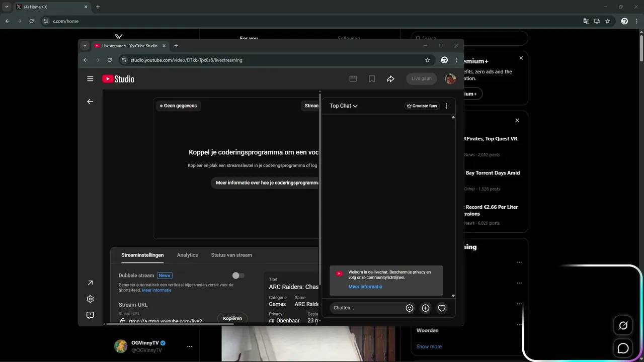Bookmark x.com with the star icon
The width and height of the screenshot is (644, 362).
[608, 21]
